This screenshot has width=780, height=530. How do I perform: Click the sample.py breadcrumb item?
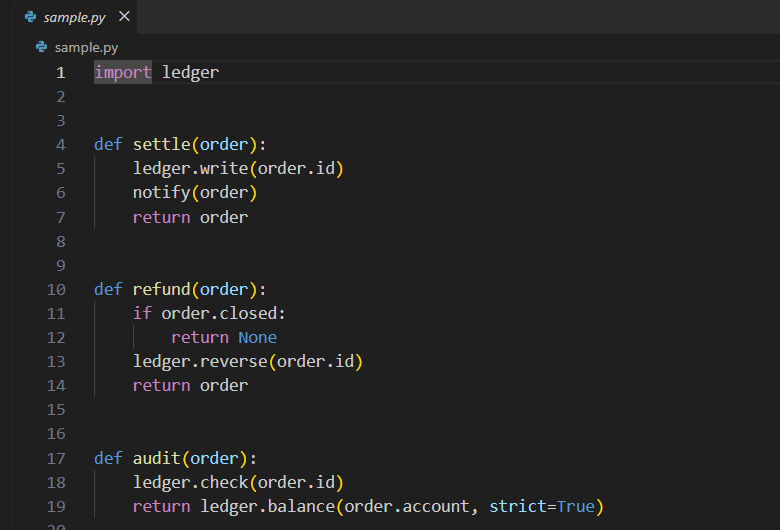pos(86,47)
